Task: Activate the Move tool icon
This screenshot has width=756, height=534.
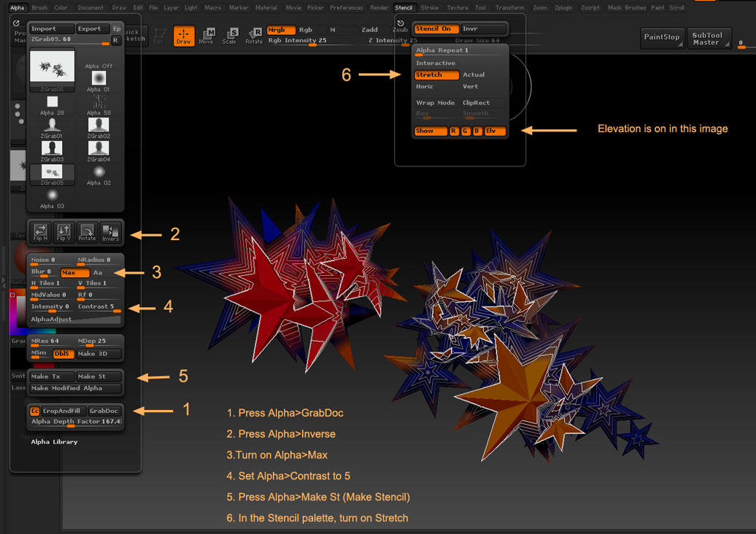Action: 207,36
